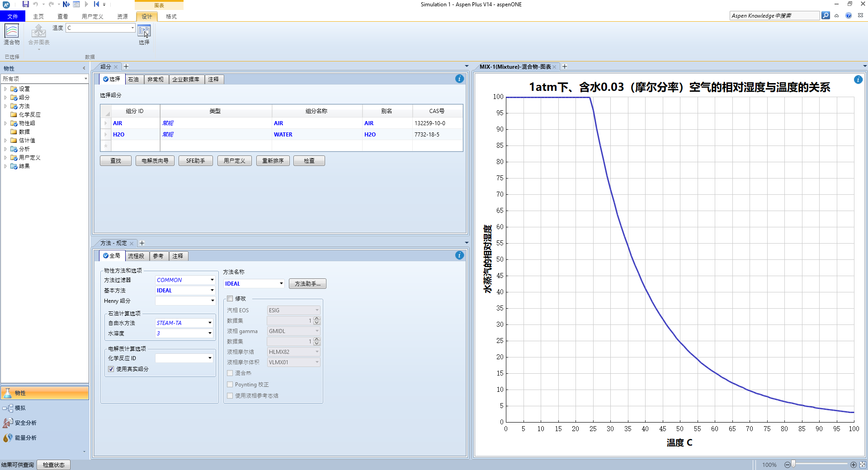Open the 所有项 filter dropdown
This screenshot has width=868, height=470.
85,79
